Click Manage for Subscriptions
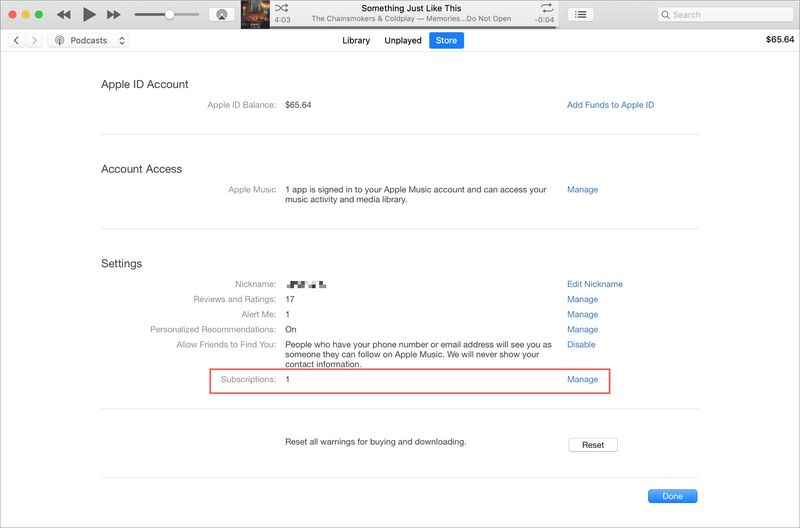Screen dimensions: 800x528 pos(582,379)
